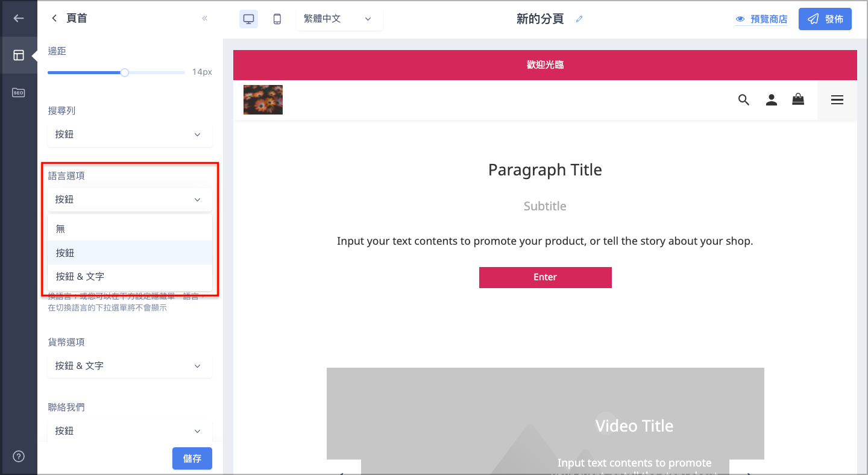Click the 儲存 save button
Viewport: 868px width, 475px height.
(192, 459)
